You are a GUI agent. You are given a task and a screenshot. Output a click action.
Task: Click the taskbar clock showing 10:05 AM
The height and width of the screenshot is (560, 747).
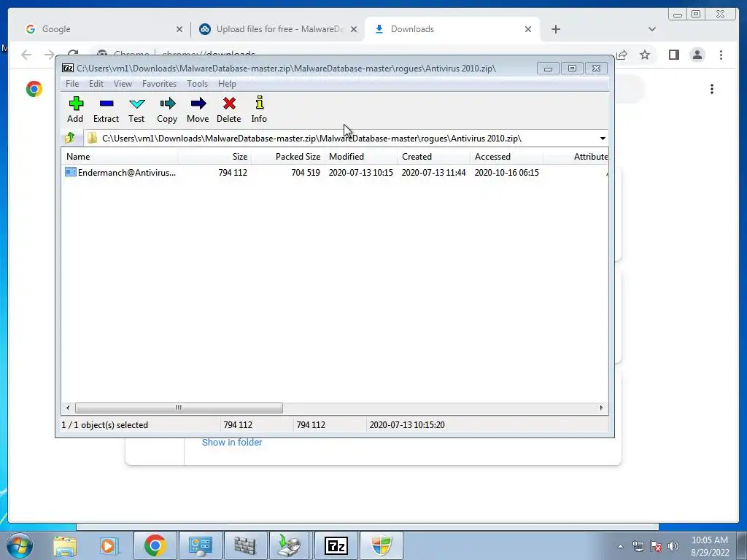point(710,546)
